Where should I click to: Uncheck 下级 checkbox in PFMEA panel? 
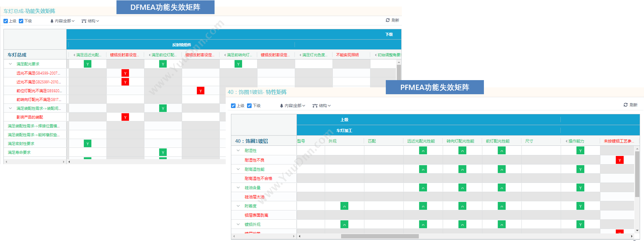pyautogui.click(x=249, y=106)
